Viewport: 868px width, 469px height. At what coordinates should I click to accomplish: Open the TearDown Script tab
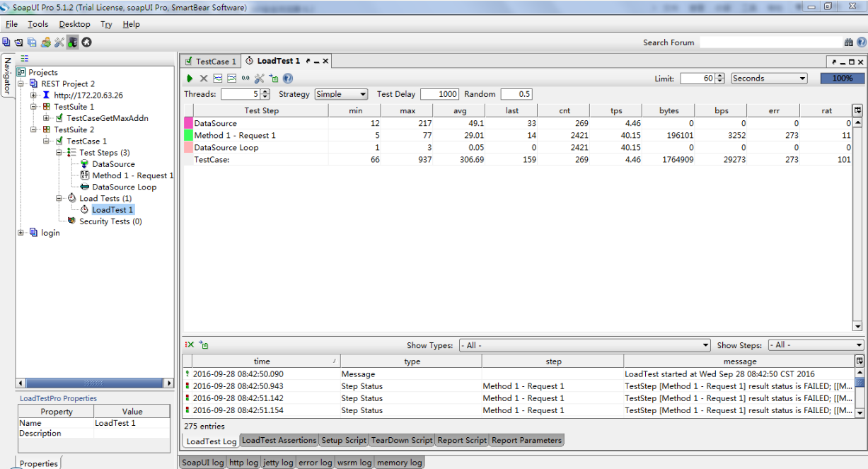(x=401, y=440)
